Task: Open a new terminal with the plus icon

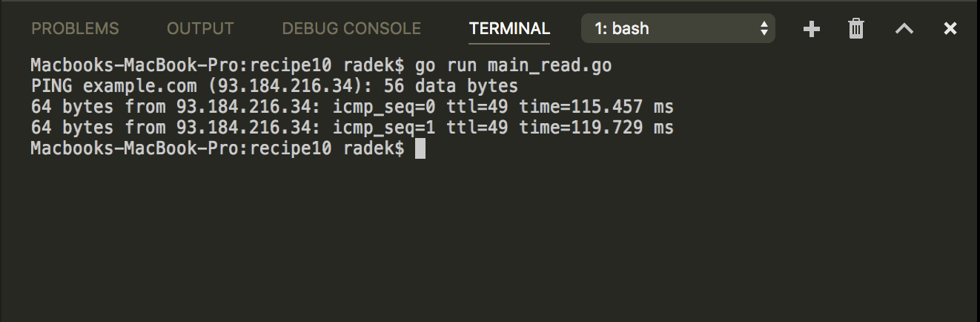Action: (x=812, y=29)
